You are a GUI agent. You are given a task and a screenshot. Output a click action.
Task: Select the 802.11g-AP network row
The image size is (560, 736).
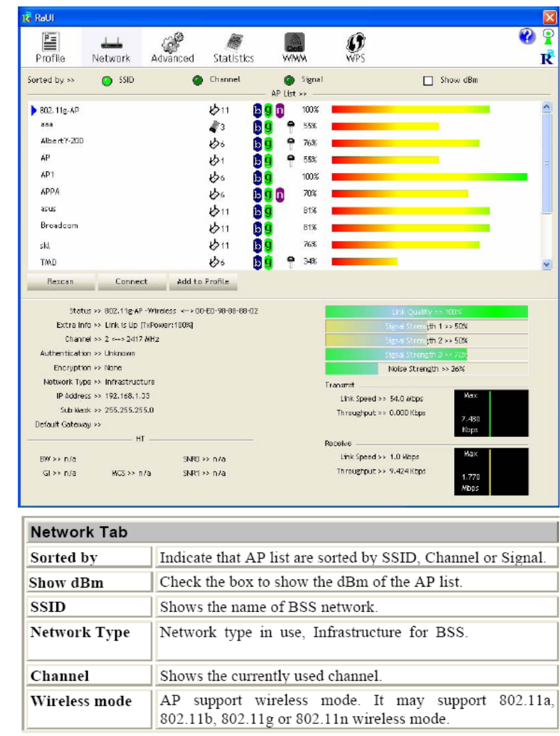pyautogui.click(x=284, y=111)
